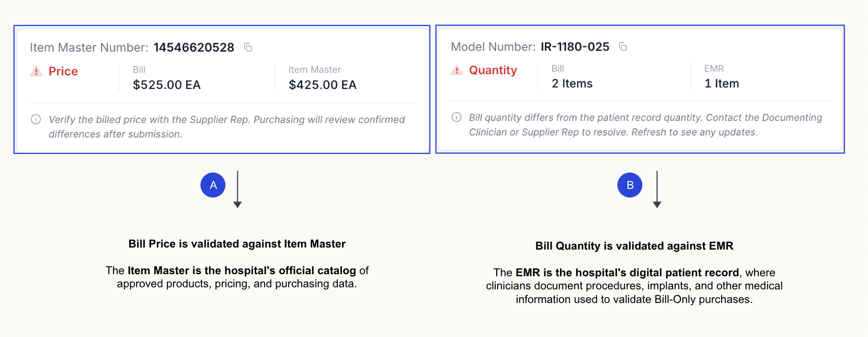Click the down arrow next to marker B
This screenshot has width=868, height=337.
(657, 189)
